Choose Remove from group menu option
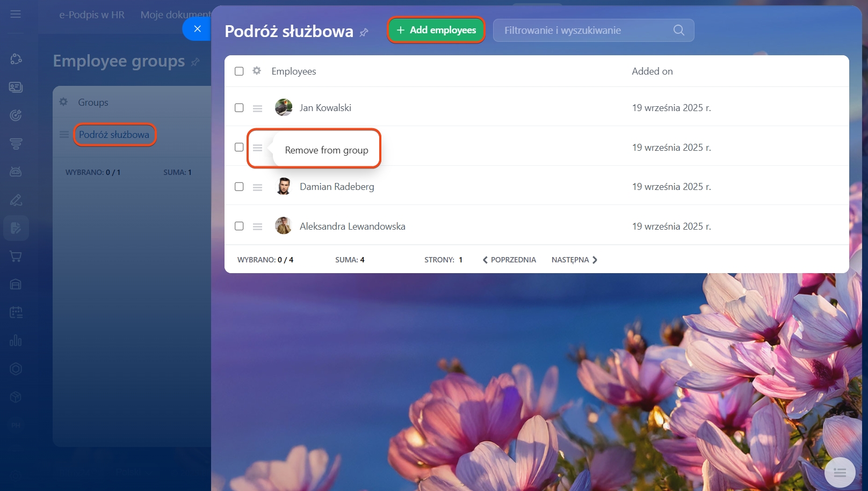 (327, 150)
